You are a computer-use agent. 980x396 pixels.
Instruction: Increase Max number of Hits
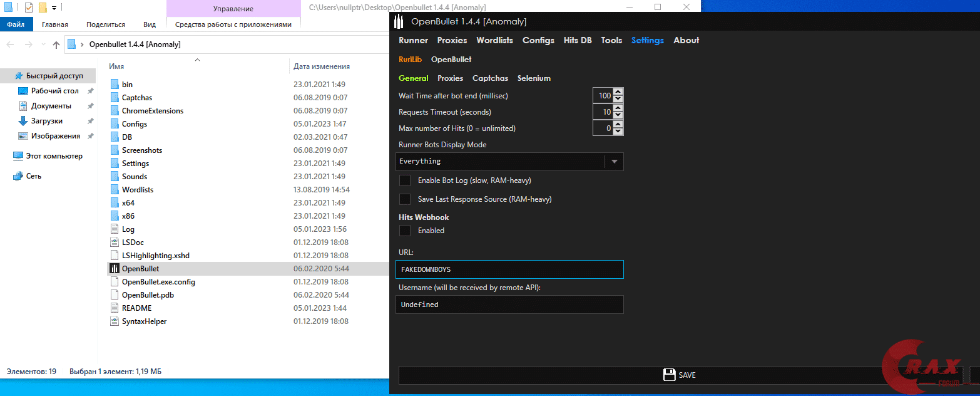point(618,125)
